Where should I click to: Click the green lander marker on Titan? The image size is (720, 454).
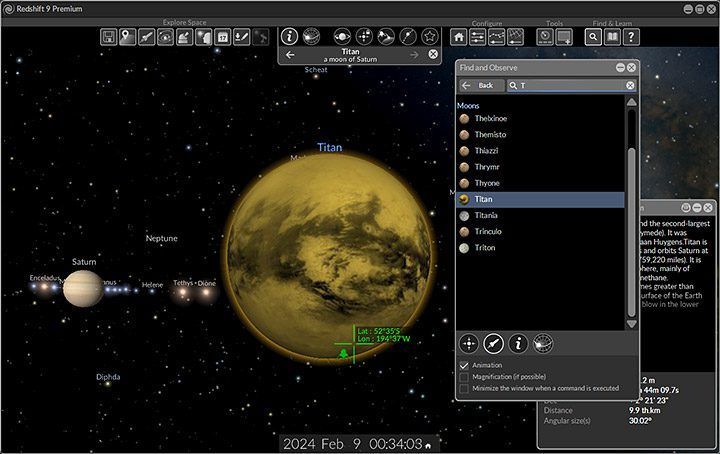point(343,353)
